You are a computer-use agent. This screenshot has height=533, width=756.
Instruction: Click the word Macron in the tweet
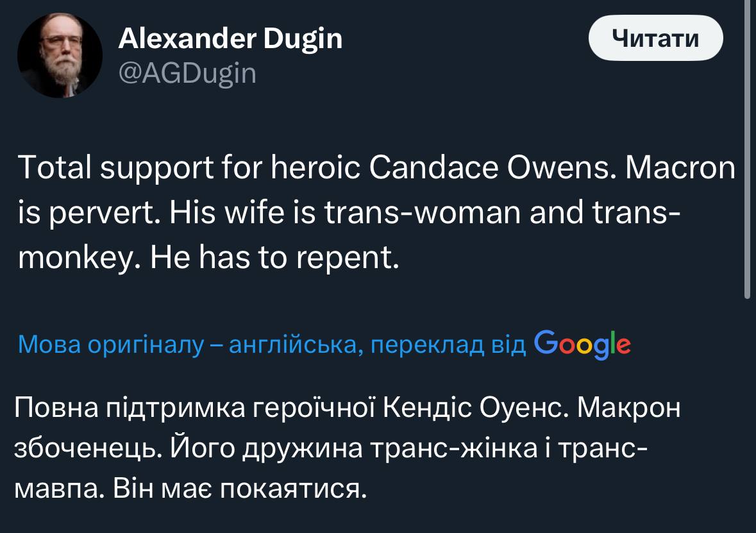pos(680,169)
